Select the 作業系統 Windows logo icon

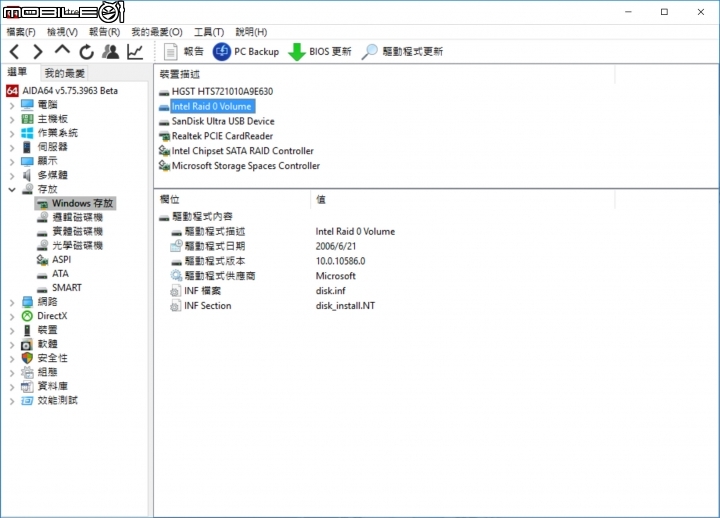[27, 133]
